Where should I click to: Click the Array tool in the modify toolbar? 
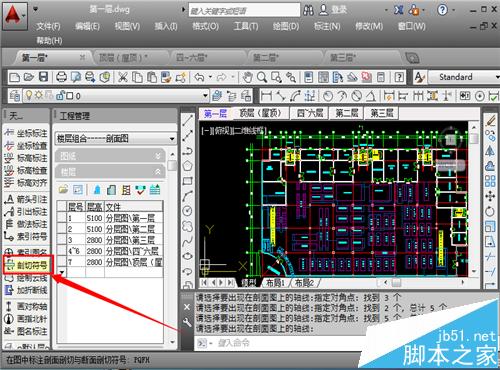(x=490, y=181)
